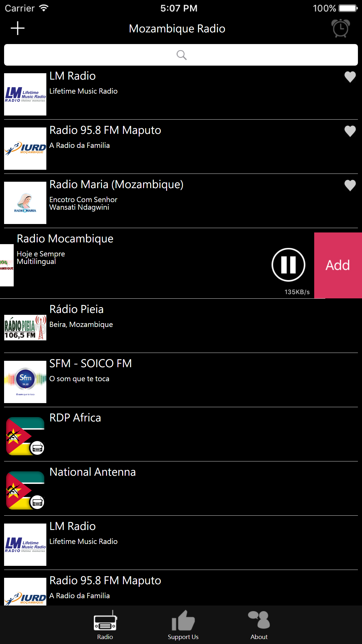Select the 'RDP Africa' station title
362x644 pixels.
(75, 418)
